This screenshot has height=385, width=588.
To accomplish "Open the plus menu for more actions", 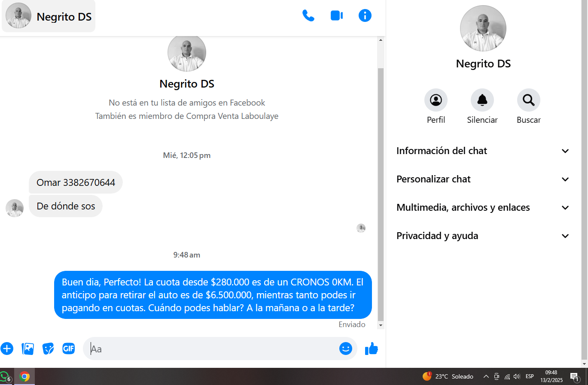I will click(x=7, y=349).
